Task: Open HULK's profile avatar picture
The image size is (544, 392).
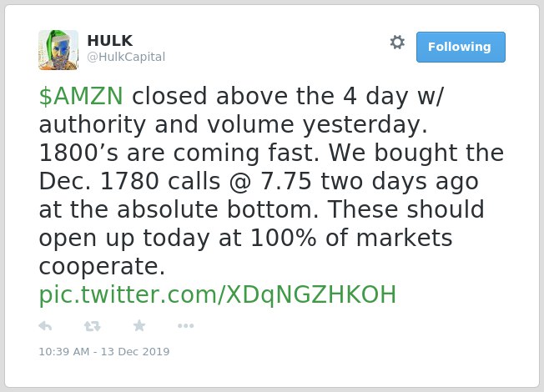Action: tap(58, 50)
